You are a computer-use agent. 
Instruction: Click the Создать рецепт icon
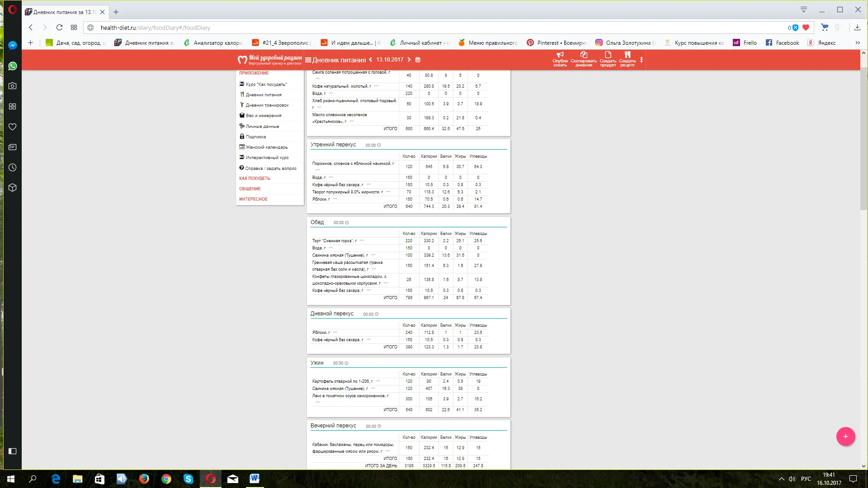[627, 55]
